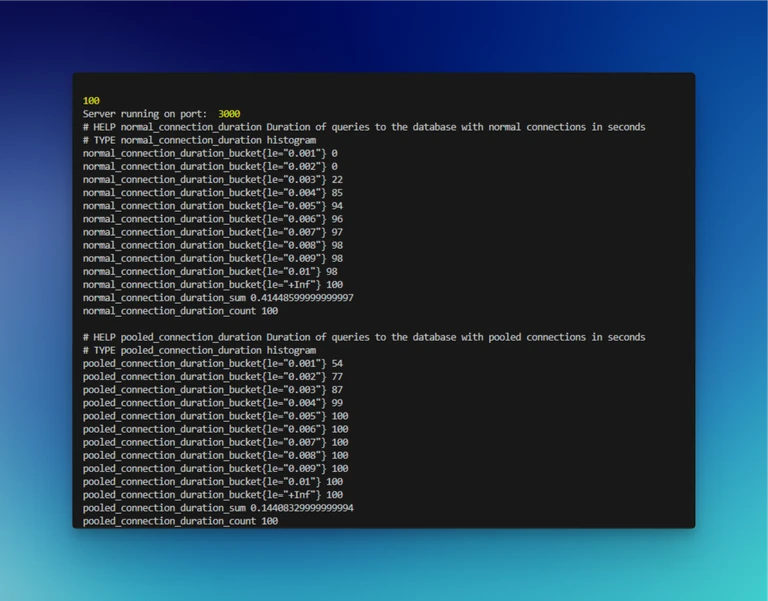Click the 'Server running on port: 3000' line
The height and width of the screenshot is (601, 768).
click(162, 114)
